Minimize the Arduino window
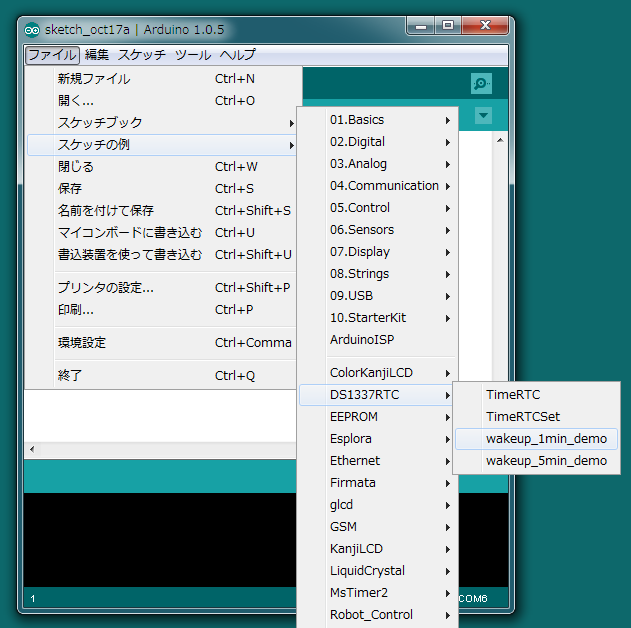 click(x=421, y=26)
